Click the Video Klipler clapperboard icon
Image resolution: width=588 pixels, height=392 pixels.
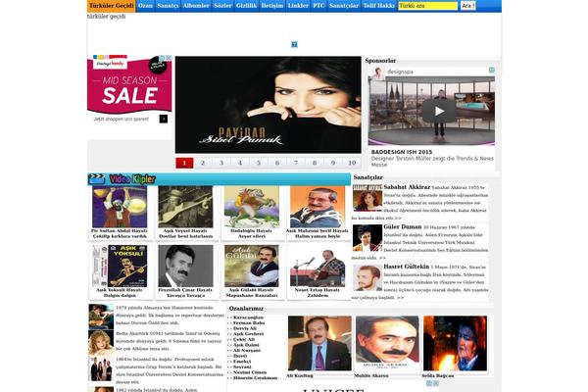pos(96,179)
